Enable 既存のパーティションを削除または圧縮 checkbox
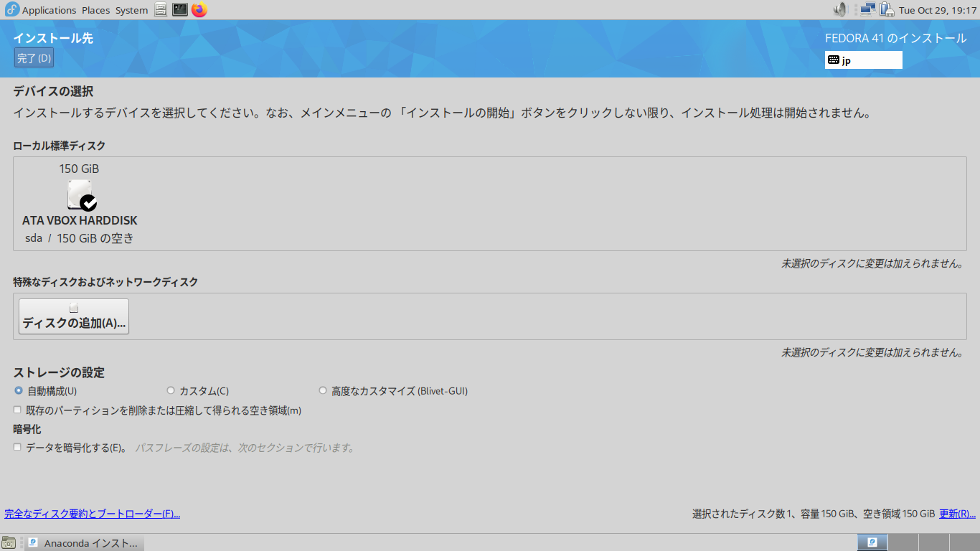The image size is (980, 551). click(x=17, y=410)
